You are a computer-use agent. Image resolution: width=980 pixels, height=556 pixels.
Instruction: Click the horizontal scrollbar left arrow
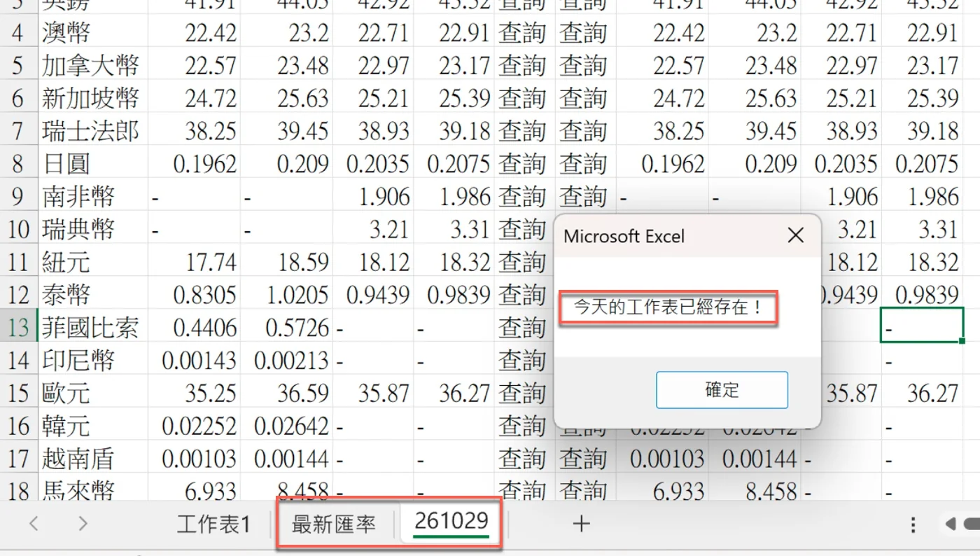coord(950,524)
